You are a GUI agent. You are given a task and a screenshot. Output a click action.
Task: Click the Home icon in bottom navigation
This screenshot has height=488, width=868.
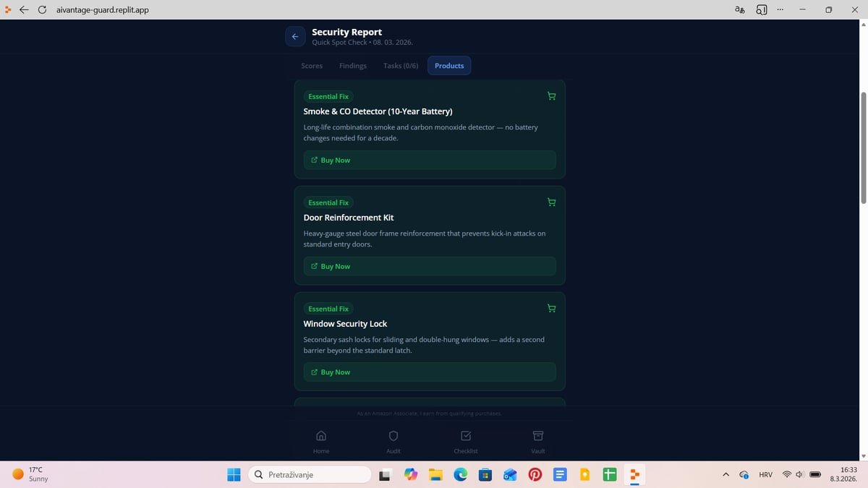(x=321, y=440)
